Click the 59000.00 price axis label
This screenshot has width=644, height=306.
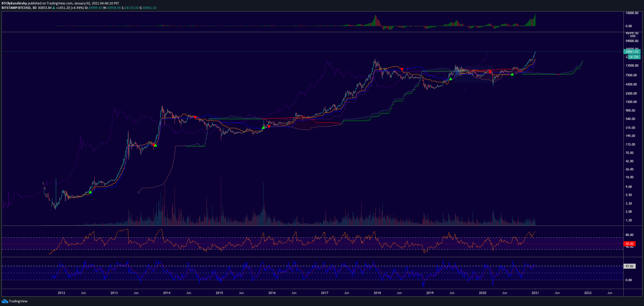[632, 41]
